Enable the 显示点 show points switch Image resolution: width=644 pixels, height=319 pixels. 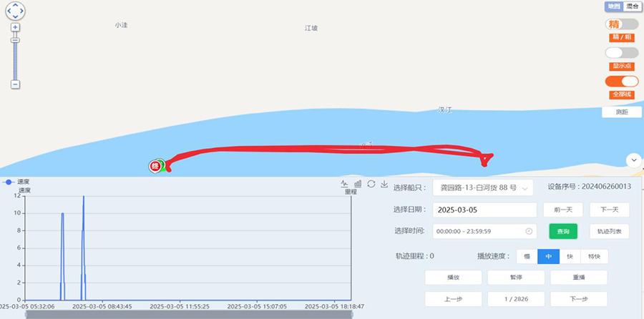pyautogui.click(x=621, y=53)
